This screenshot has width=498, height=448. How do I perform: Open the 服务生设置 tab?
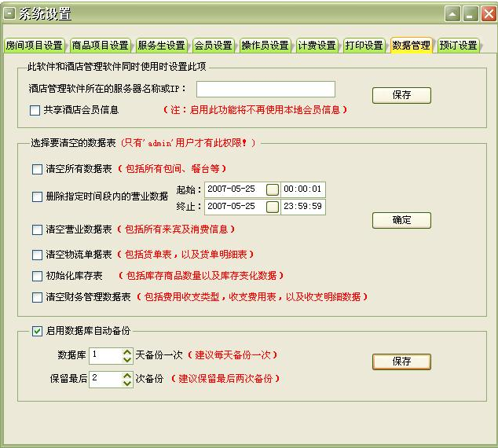[x=161, y=45]
